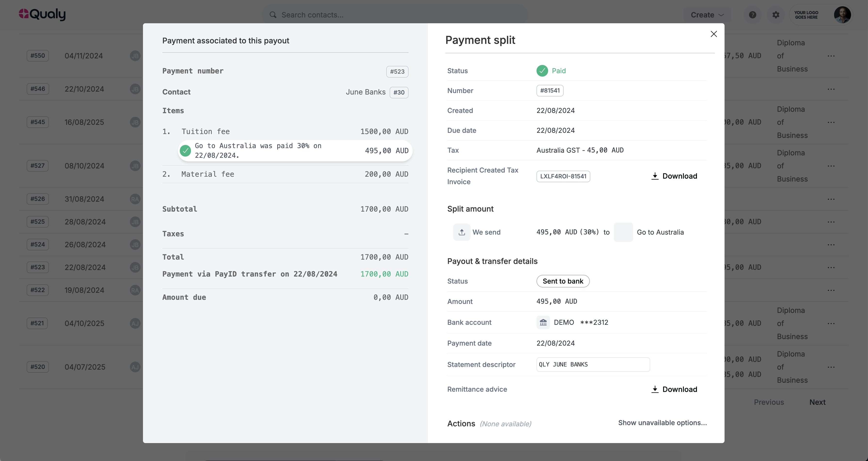Click the Tuition fee item line
This screenshot has height=461, width=868.
point(285,131)
